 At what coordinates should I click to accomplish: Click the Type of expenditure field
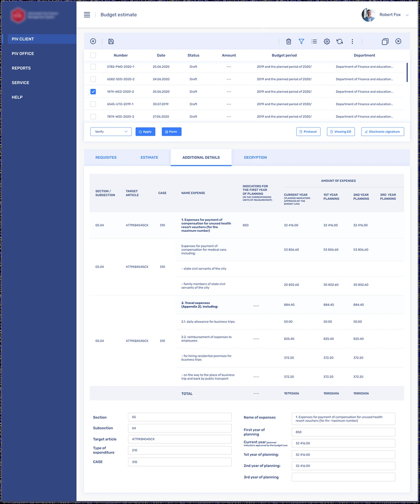point(180,450)
